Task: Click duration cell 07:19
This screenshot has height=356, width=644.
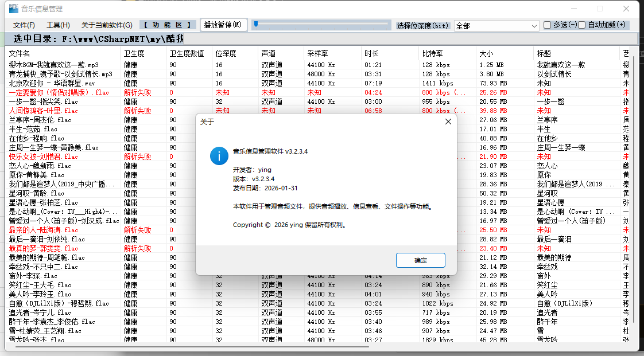Action: point(373,83)
